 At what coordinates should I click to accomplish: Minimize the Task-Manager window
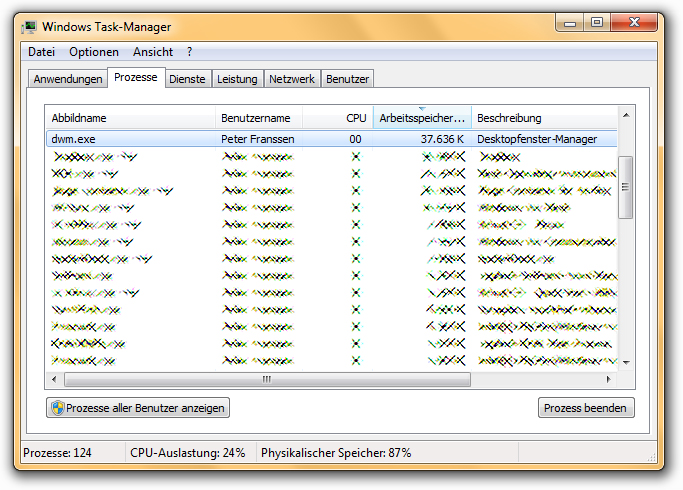tap(570, 23)
